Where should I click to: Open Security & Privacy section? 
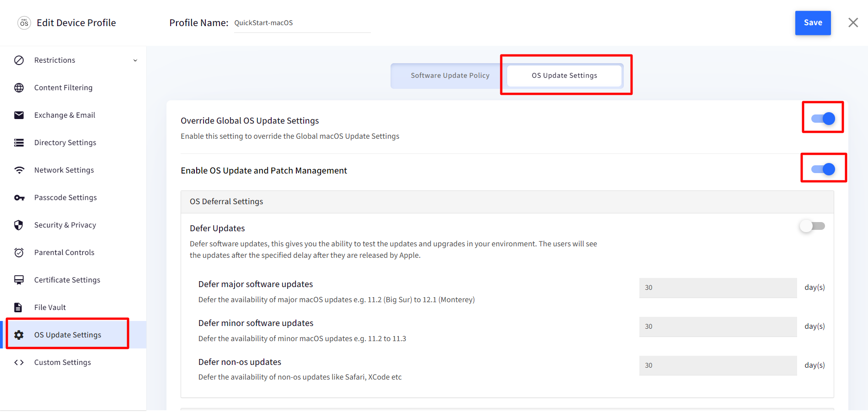73,225
